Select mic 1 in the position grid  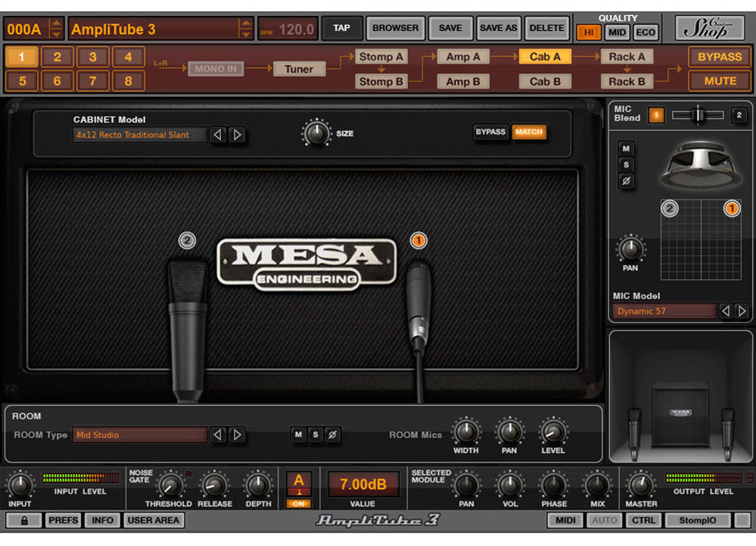click(x=732, y=208)
